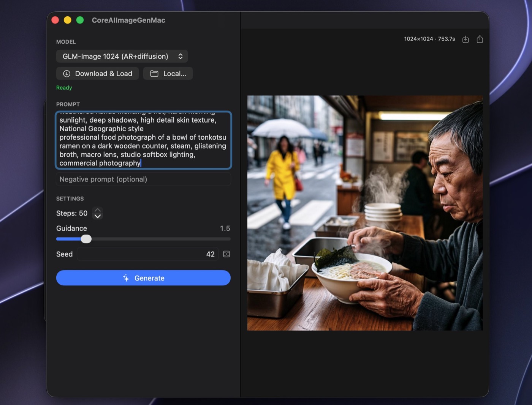Click the generated ramen image
532x405 pixels.
pos(365,213)
